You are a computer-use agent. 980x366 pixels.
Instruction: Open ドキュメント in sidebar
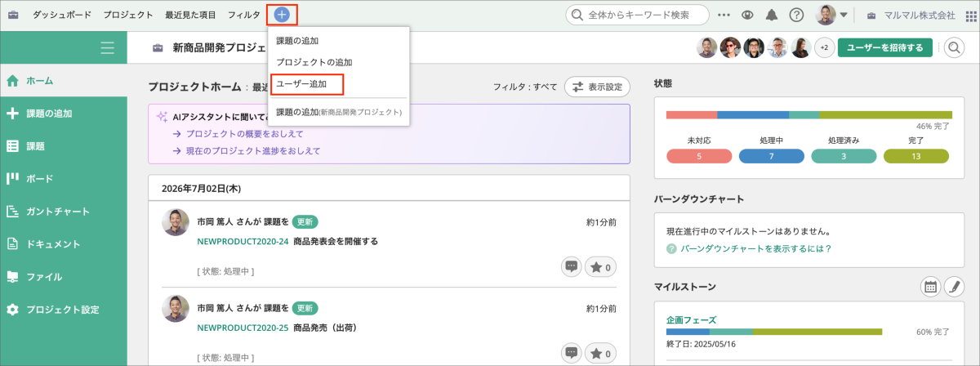point(64,243)
